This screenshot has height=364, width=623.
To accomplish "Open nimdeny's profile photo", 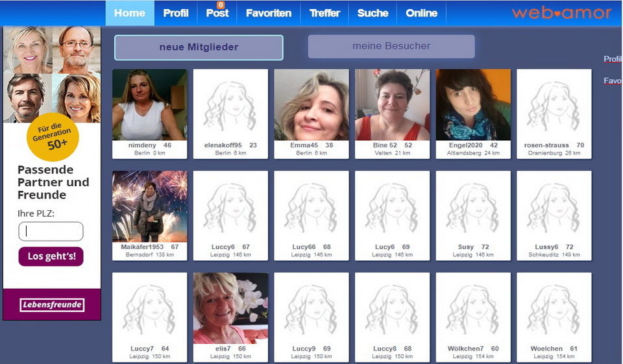I will pos(149,104).
